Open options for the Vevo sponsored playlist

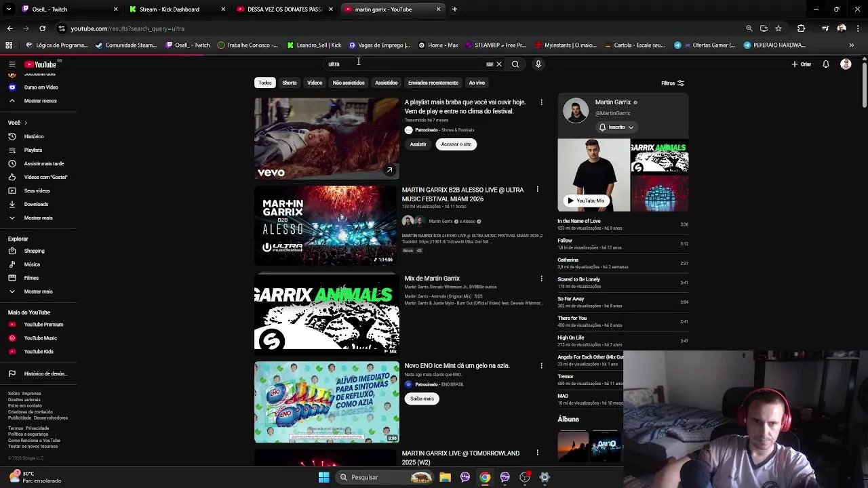pyautogui.click(x=541, y=102)
